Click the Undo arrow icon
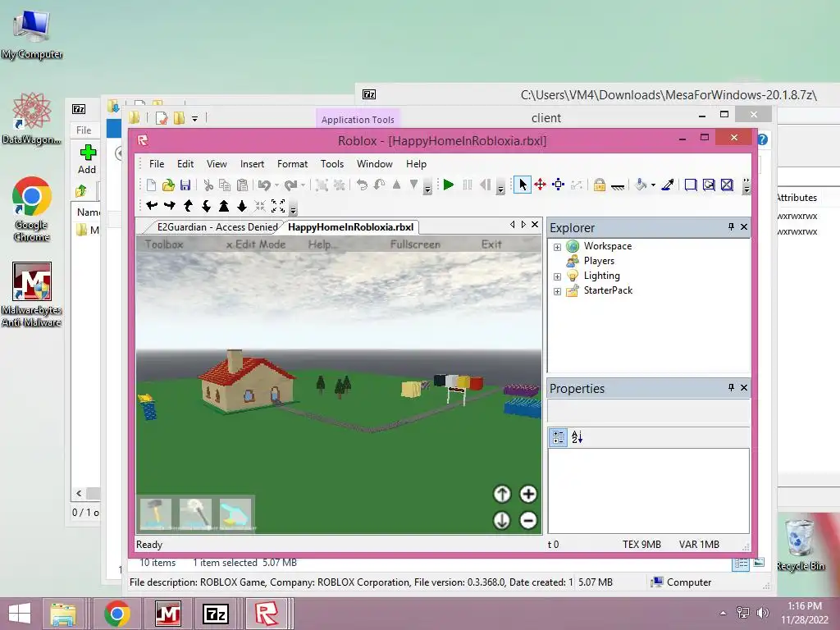This screenshot has height=630, width=840. point(264,185)
